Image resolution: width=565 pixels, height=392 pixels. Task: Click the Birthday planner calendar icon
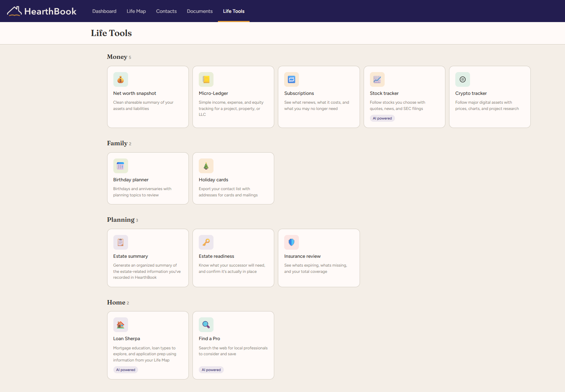(x=120, y=166)
